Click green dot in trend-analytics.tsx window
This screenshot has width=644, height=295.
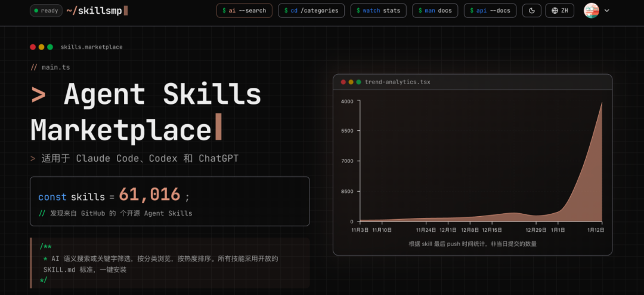[x=358, y=82]
